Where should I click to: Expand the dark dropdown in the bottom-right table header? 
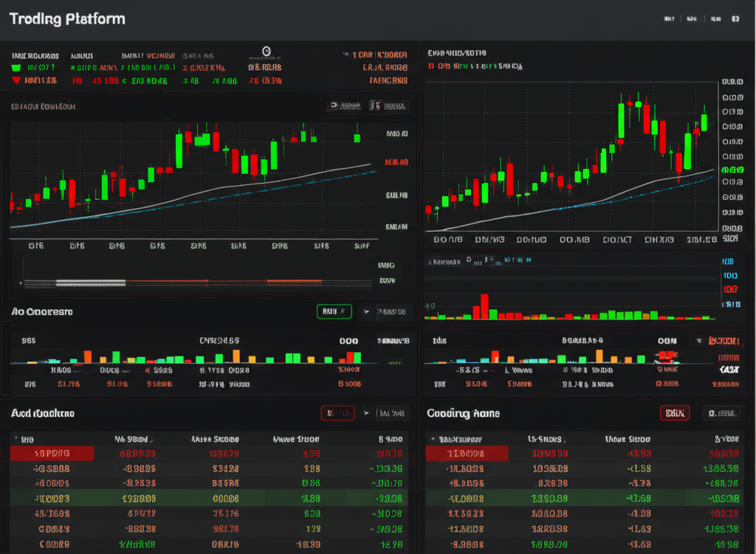coord(721,414)
